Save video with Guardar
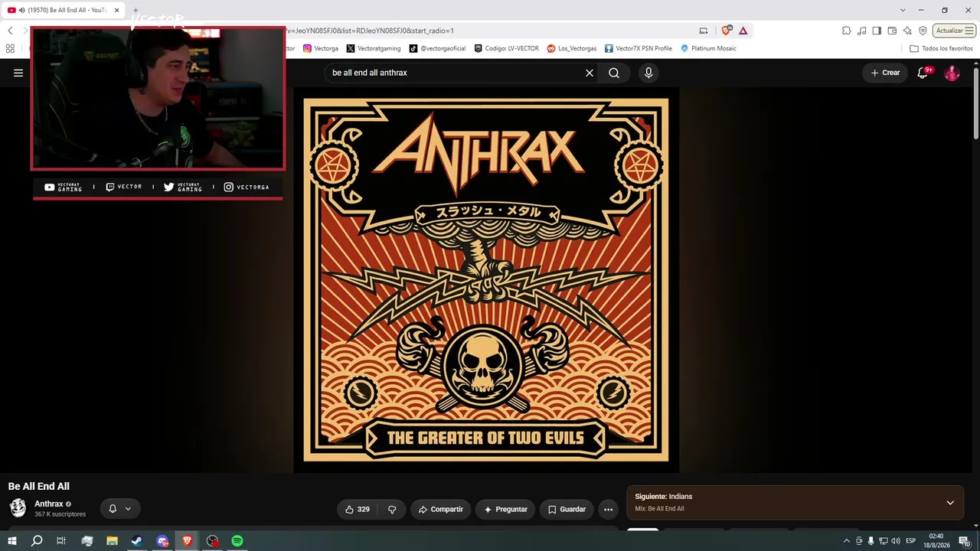The height and width of the screenshot is (551, 980). [567, 509]
